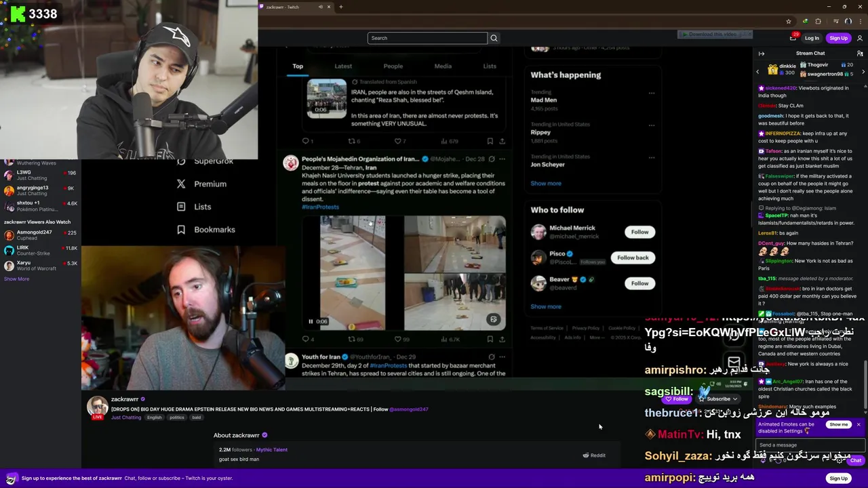Click the top Sign Up button
The height and width of the screenshot is (488, 868).
pyautogui.click(x=839, y=38)
